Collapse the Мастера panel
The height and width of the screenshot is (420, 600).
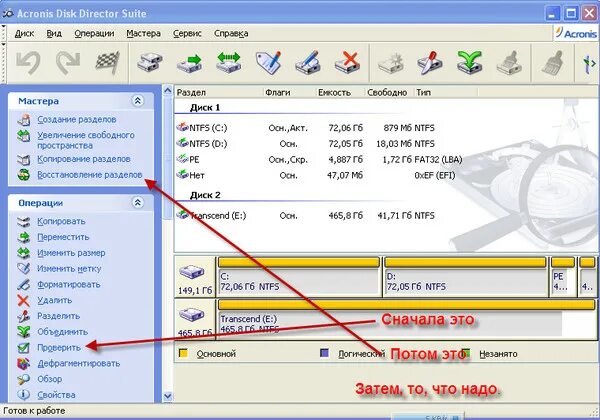[137, 101]
